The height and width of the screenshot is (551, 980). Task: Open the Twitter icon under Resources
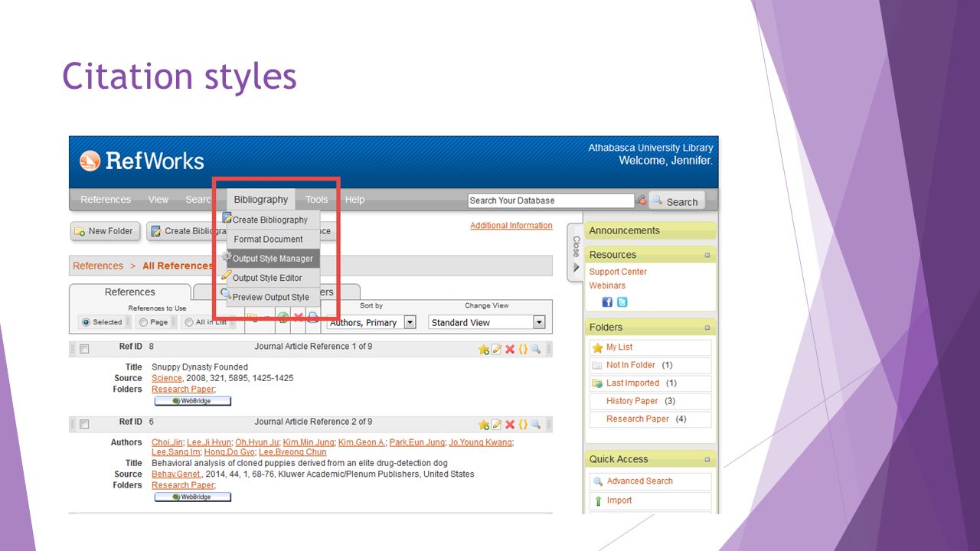(622, 302)
